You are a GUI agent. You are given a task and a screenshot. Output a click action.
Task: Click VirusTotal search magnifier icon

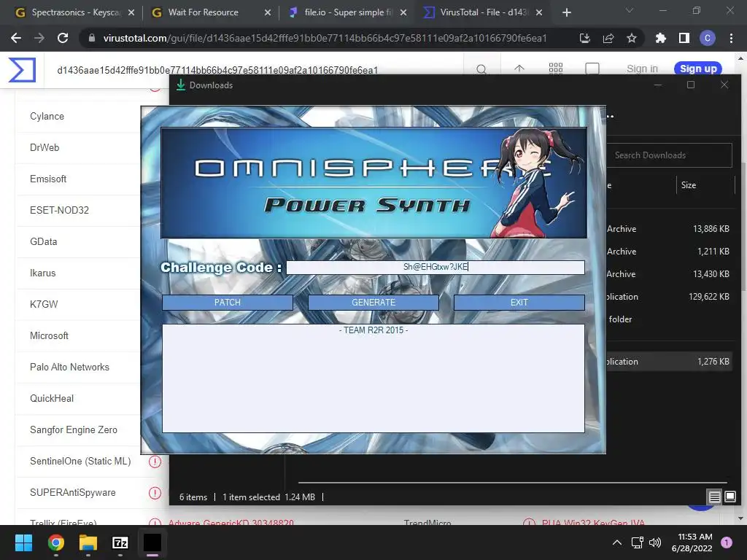481,69
